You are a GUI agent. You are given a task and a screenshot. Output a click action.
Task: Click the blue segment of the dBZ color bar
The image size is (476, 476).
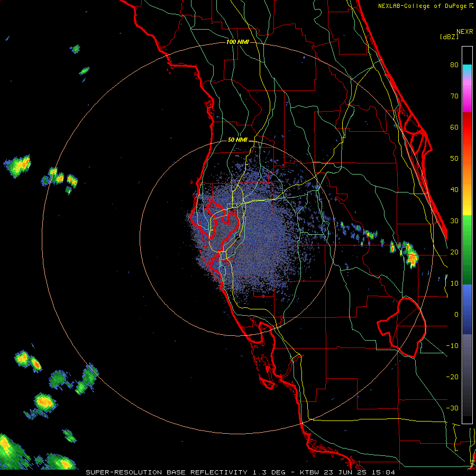coord(467,309)
